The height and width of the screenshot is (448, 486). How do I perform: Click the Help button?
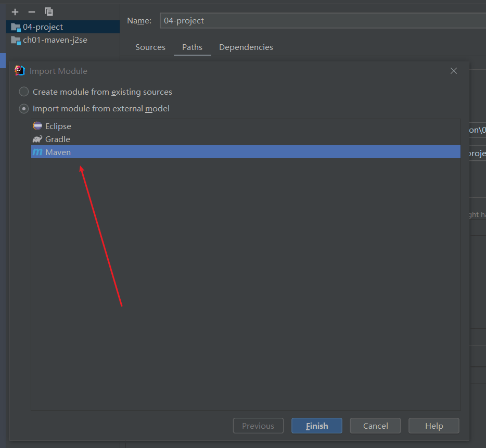tap(434, 426)
